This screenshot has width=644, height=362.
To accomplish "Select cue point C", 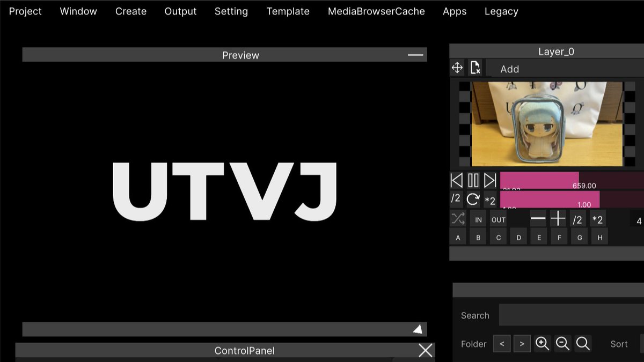I will coord(499,237).
